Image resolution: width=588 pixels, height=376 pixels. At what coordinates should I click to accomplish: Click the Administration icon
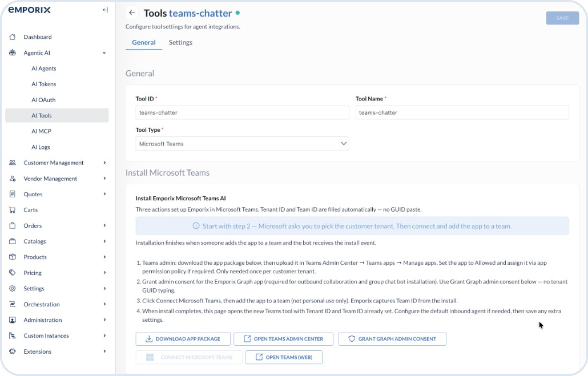click(13, 320)
